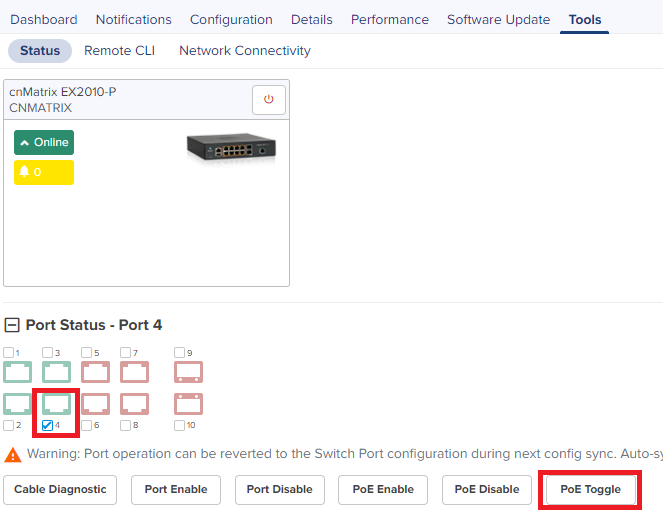Open the Details tab

tap(312, 19)
